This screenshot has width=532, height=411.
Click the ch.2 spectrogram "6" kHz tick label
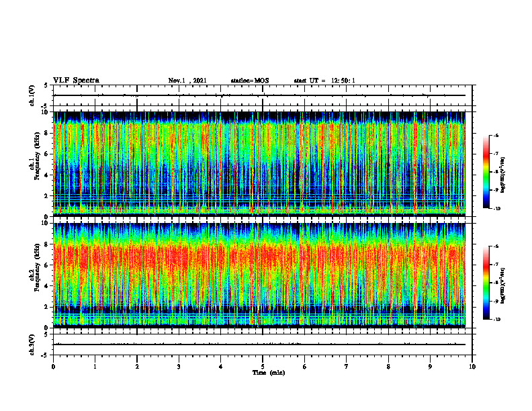click(47, 265)
